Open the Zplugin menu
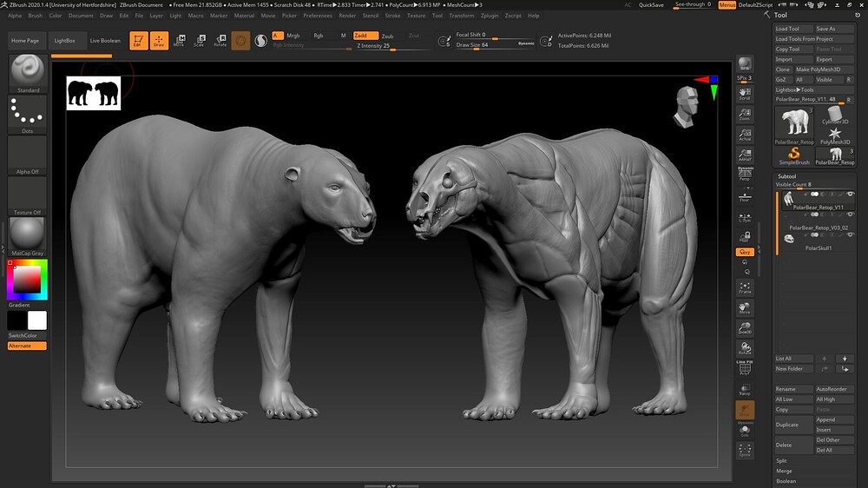 tap(490, 16)
